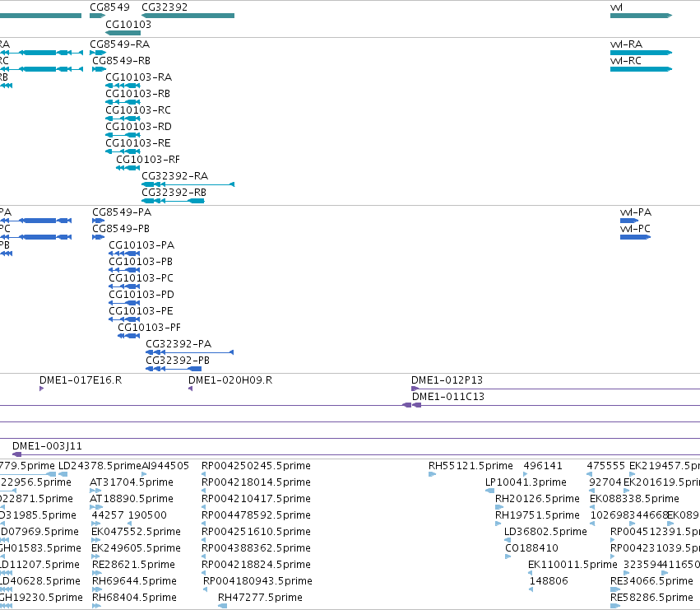This screenshot has height=610, width=700.
Task: Click transcript label CG10103-RD
Action: (138, 127)
